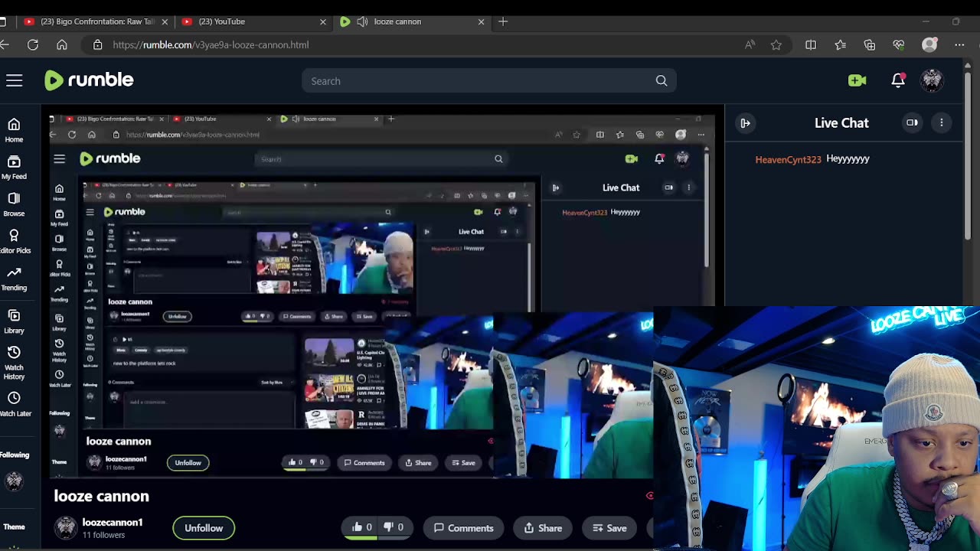Open Browse in the sidebar

click(14, 204)
